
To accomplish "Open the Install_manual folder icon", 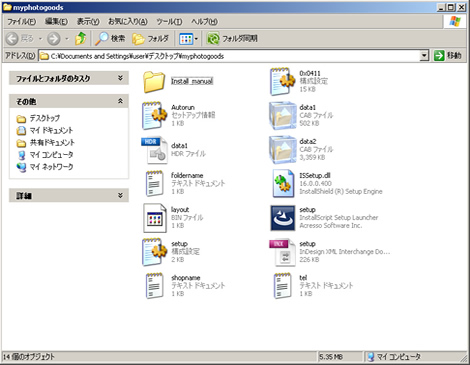I will (x=154, y=82).
